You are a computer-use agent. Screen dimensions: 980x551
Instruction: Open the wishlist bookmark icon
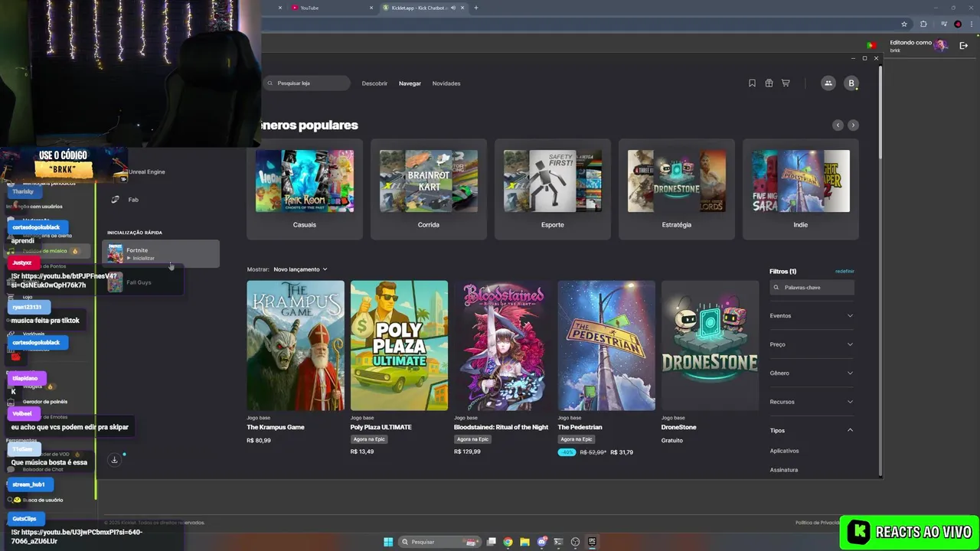point(752,83)
